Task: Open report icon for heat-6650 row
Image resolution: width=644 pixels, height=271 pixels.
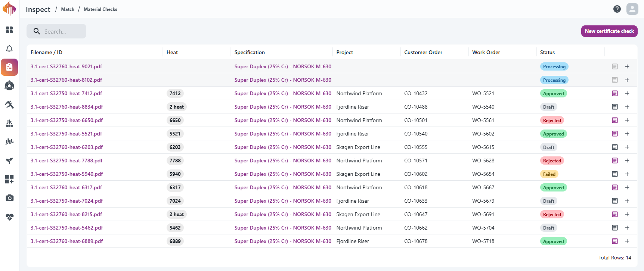Action: point(615,120)
